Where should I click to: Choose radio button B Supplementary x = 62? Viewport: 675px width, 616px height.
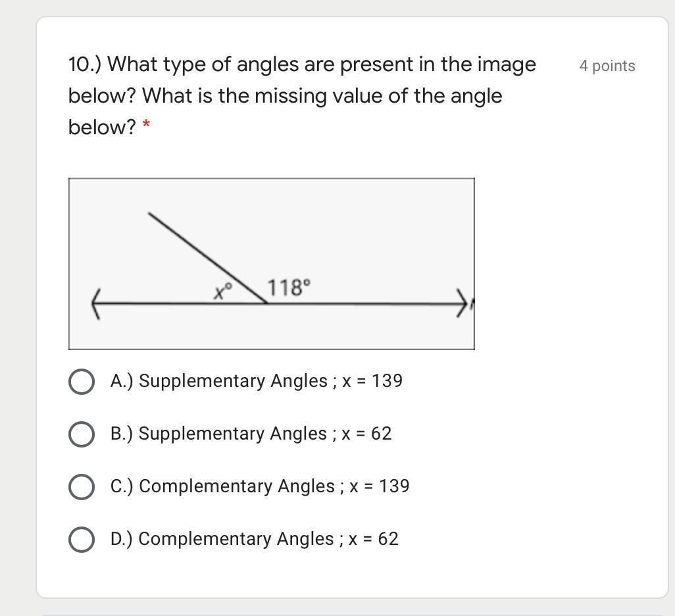click(81, 434)
